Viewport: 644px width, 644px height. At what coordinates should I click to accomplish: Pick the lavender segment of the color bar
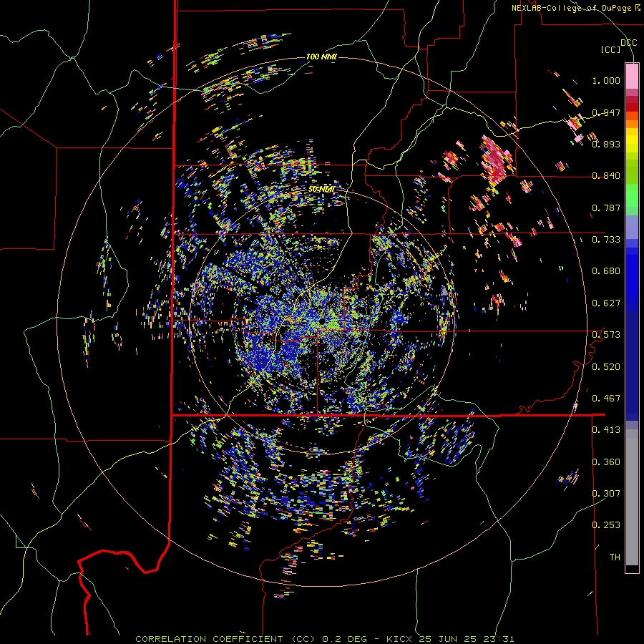coord(632,227)
